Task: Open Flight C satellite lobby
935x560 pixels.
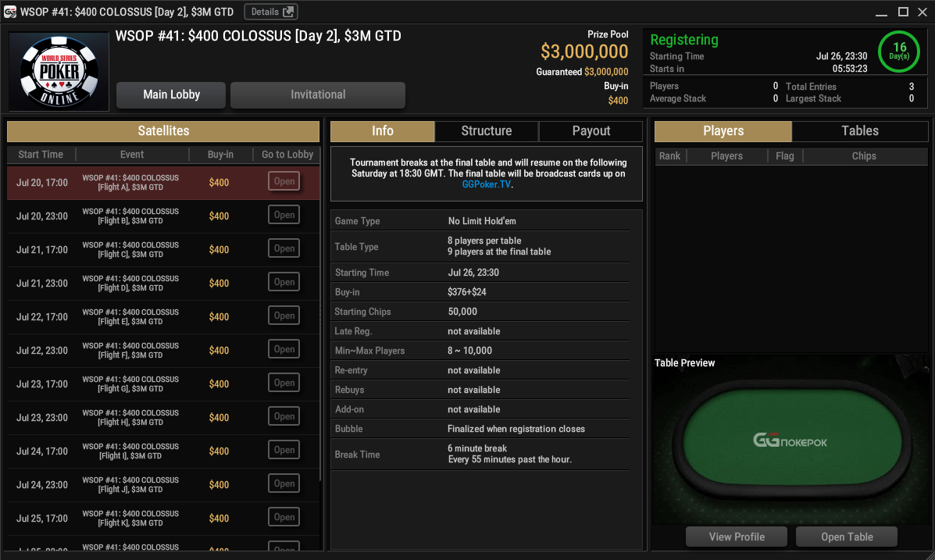Action: [x=284, y=248]
